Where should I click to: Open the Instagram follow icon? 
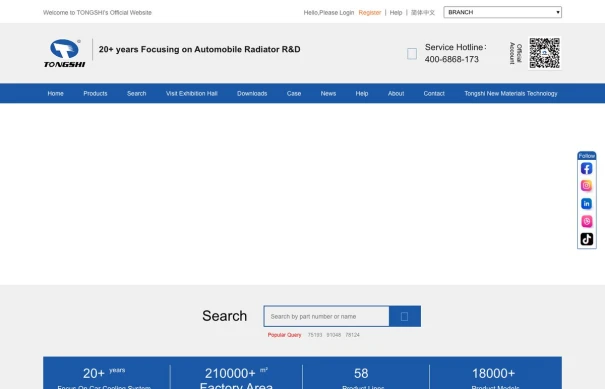coord(586,186)
